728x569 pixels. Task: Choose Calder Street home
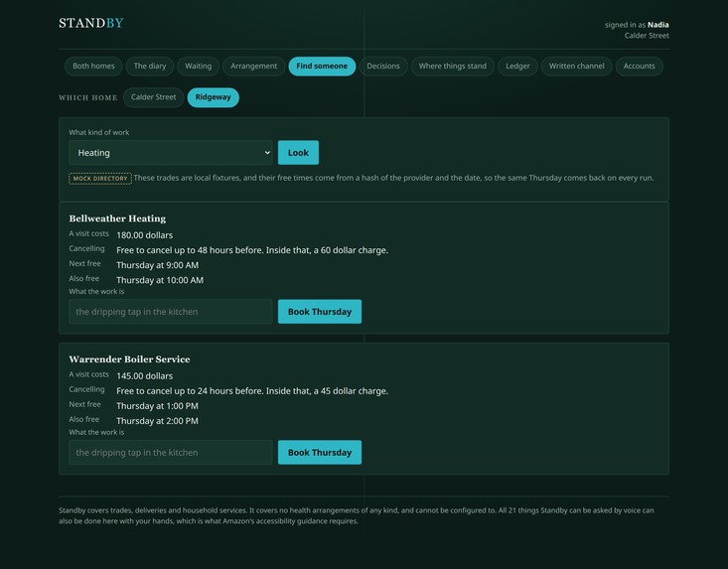click(x=153, y=97)
